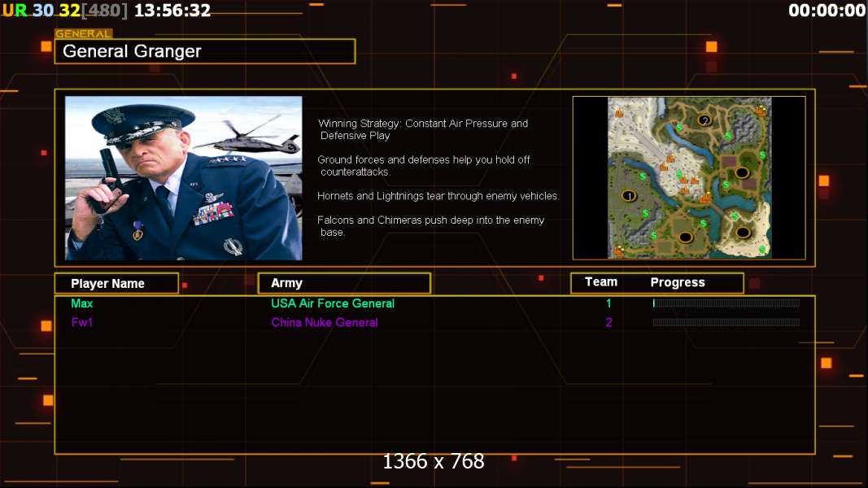The height and width of the screenshot is (488, 868).
Task: Click the Army column header
Action: point(344,283)
